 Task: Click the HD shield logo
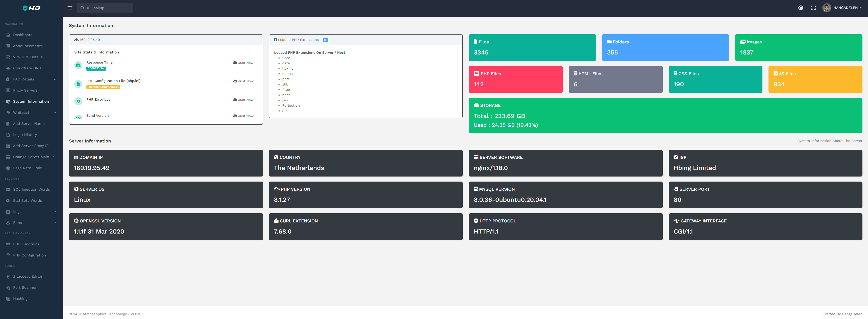pyautogui.click(x=31, y=8)
